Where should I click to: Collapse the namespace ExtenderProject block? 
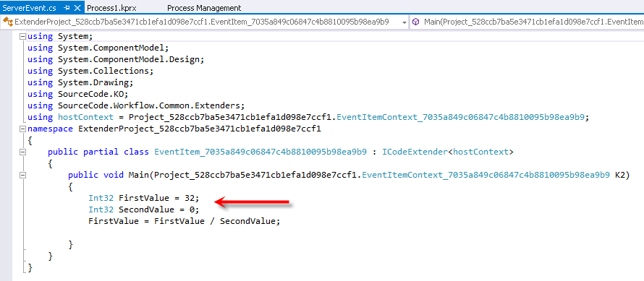tap(22, 129)
